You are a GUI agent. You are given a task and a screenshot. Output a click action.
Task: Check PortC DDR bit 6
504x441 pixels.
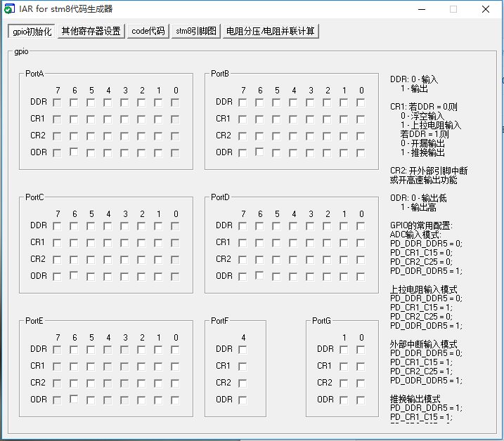pyautogui.click(x=74, y=226)
